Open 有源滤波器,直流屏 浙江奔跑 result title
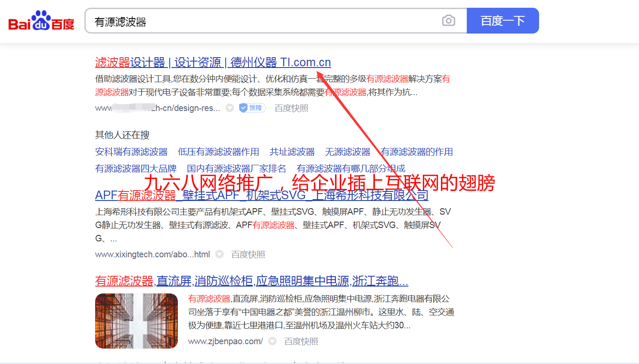This screenshot has height=364, width=639. (x=251, y=281)
